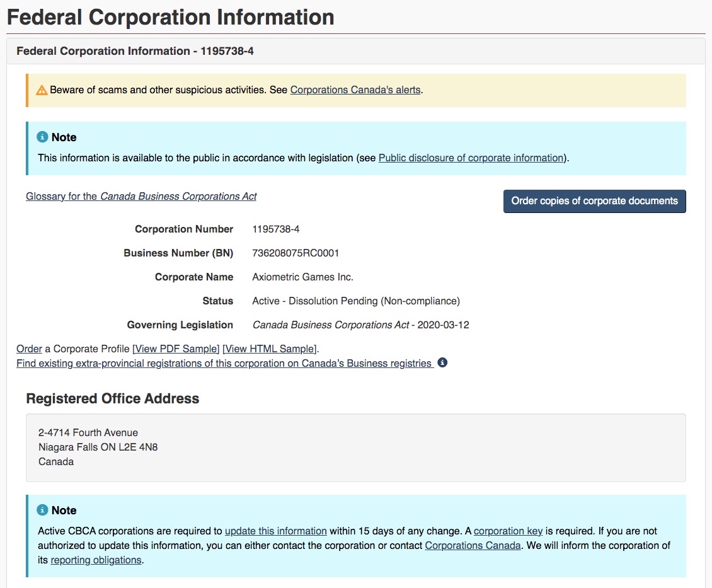This screenshot has width=712, height=588.
Task: Click corporate name Axiometric Games Inc.
Action: coord(302,277)
